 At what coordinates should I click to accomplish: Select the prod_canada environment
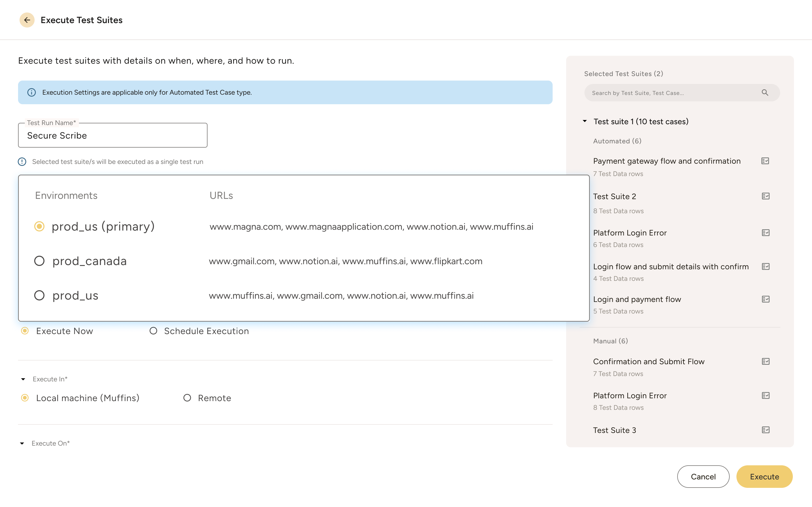39,261
